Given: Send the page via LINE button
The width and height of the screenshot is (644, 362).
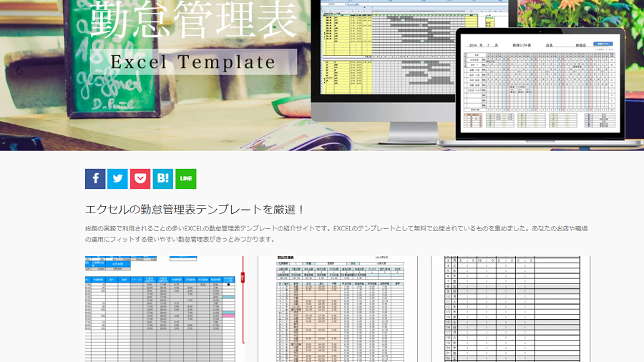Looking at the screenshot, I should [x=185, y=179].
